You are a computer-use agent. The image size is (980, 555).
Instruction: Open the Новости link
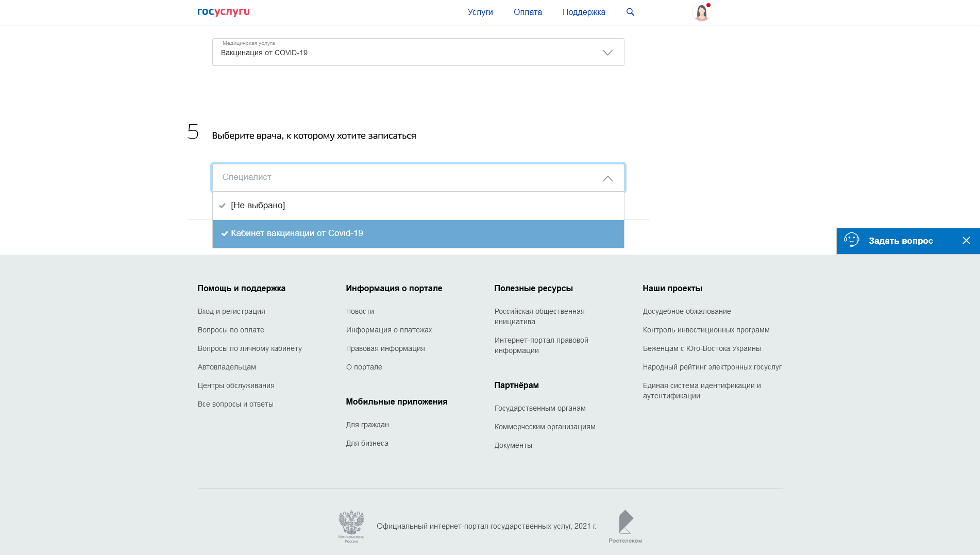pos(360,311)
